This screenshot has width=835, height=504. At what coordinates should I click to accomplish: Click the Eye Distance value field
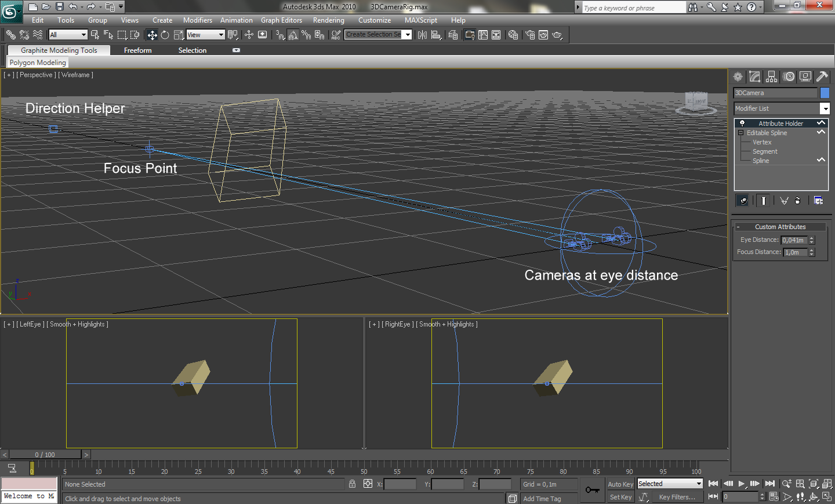click(x=794, y=240)
